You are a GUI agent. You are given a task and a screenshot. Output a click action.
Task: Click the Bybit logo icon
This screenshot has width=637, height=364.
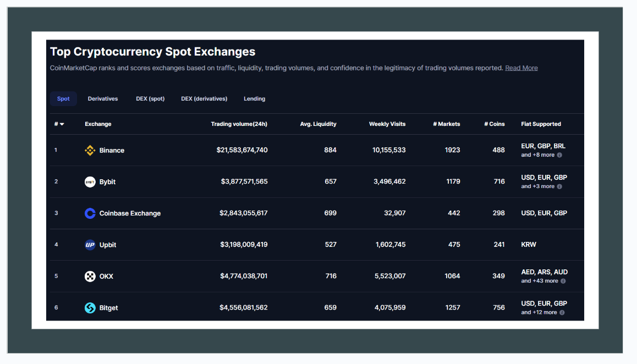[90, 181]
